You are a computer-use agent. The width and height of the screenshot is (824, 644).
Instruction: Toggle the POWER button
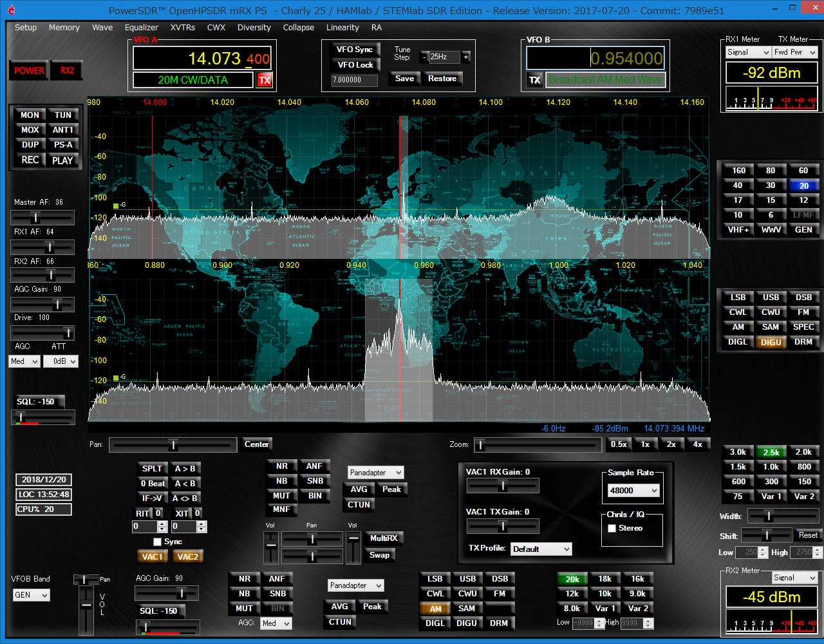(x=30, y=71)
